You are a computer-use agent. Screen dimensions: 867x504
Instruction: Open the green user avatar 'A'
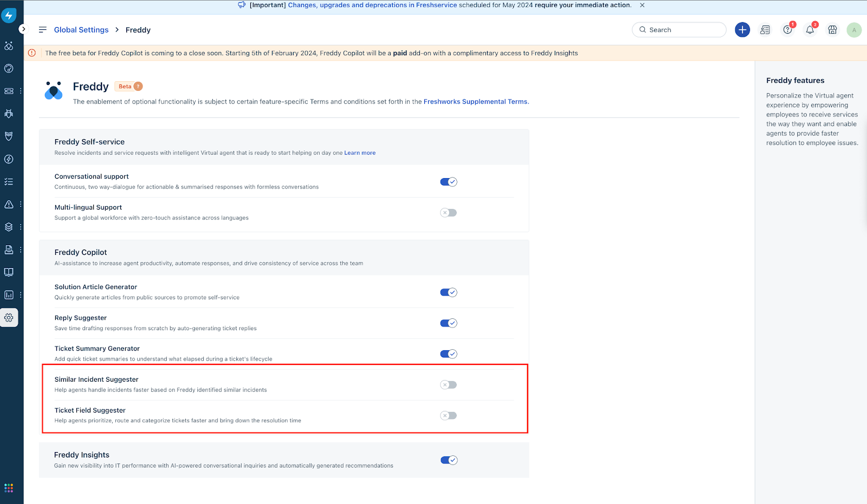coord(854,30)
